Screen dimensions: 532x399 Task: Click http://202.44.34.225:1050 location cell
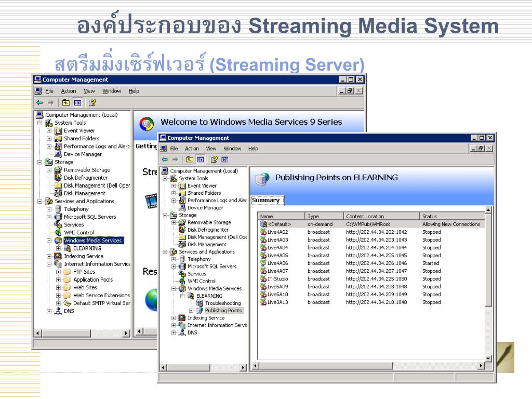[377, 278]
